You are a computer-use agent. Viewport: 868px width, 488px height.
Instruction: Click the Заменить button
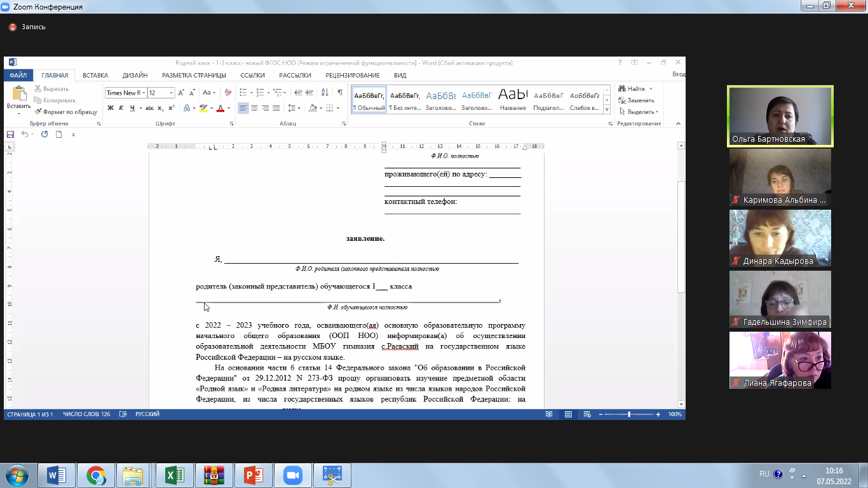(x=640, y=100)
